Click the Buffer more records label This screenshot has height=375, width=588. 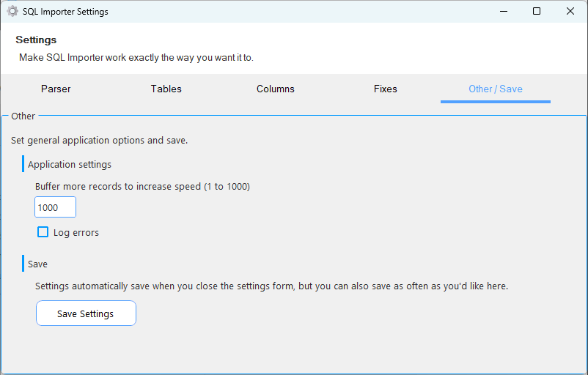(x=142, y=187)
